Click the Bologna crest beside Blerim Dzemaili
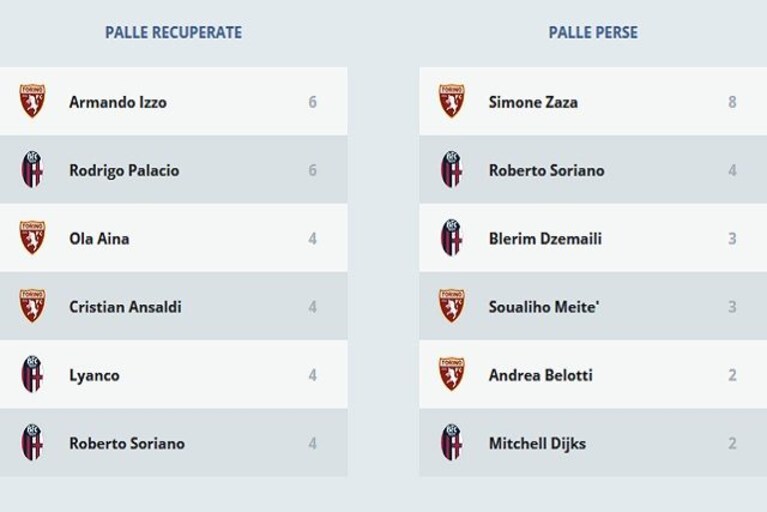 451,238
